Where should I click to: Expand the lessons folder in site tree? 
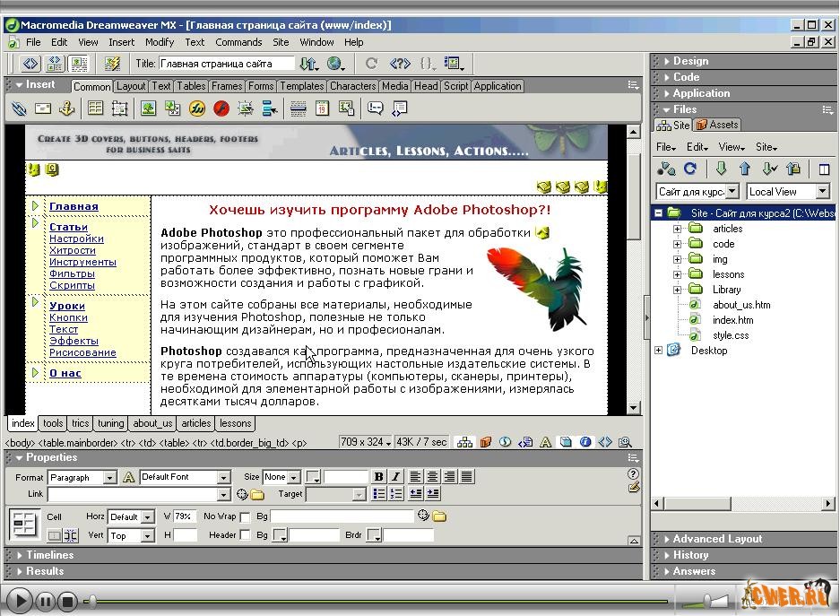[x=679, y=274]
